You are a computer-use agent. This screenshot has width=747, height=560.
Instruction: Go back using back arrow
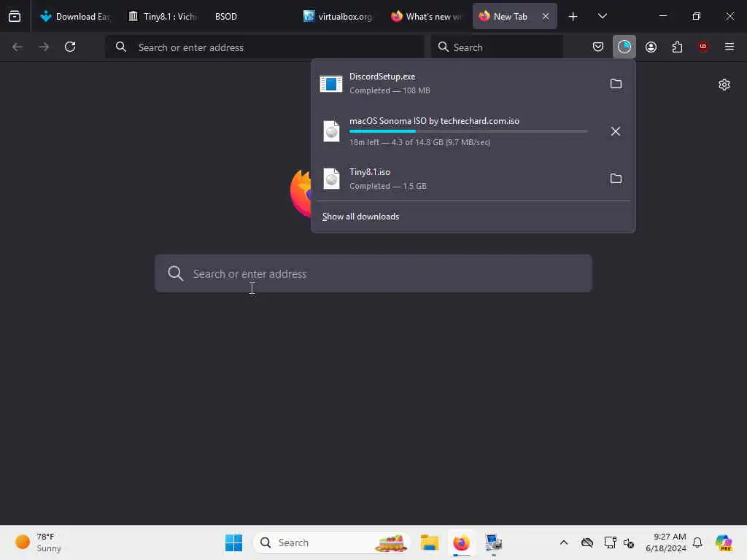pyautogui.click(x=18, y=47)
